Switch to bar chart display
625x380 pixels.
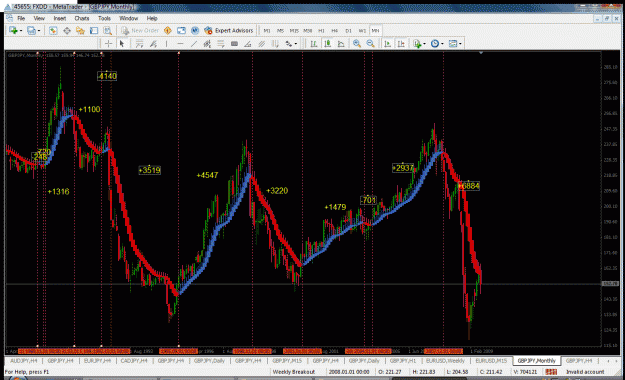pyautogui.click(x=314, y=44)
